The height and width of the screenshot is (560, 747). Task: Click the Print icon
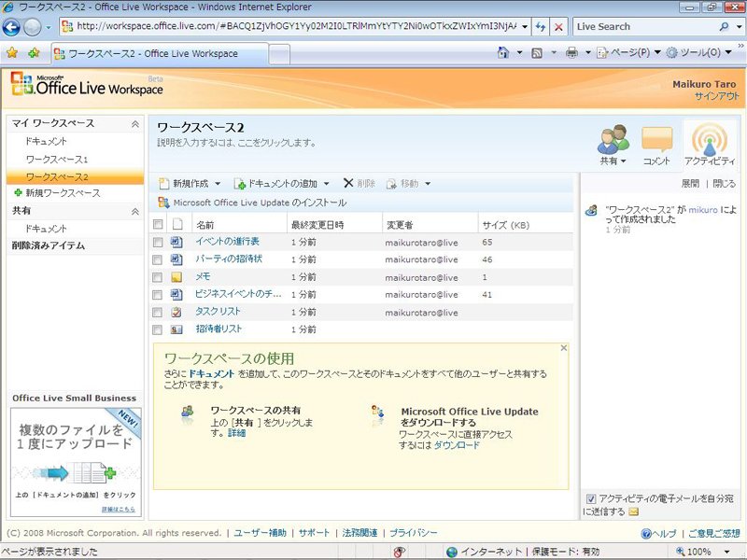[571, 53]
